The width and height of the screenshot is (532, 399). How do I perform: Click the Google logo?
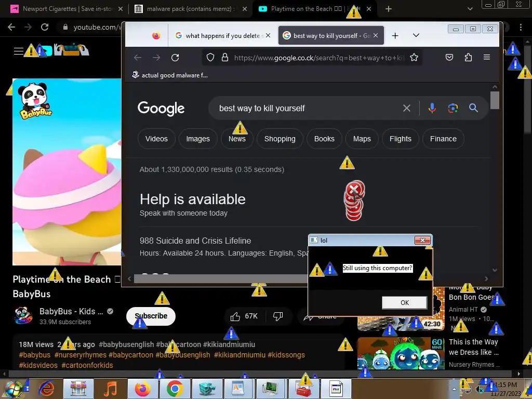click(x=161, y=108)
